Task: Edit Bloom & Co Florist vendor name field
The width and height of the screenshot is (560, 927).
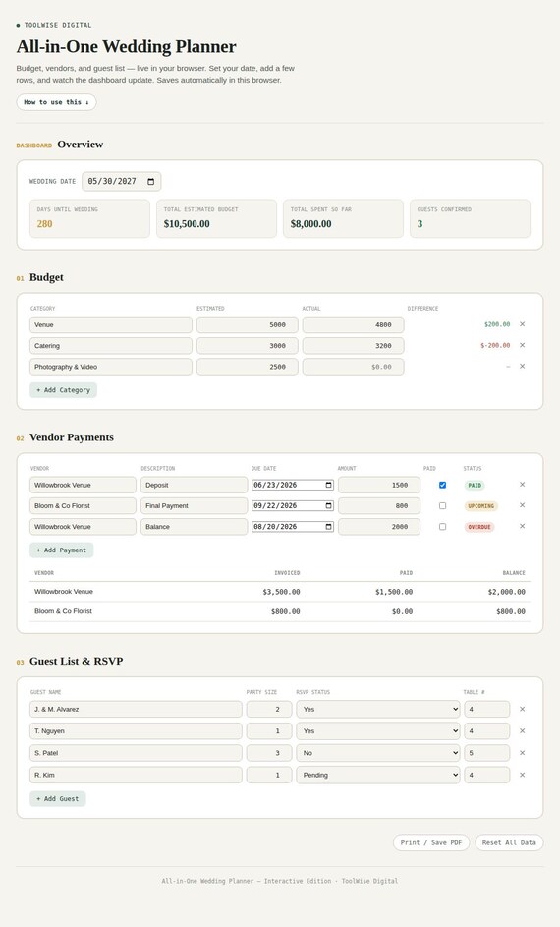Action: [x=84, y=505]
